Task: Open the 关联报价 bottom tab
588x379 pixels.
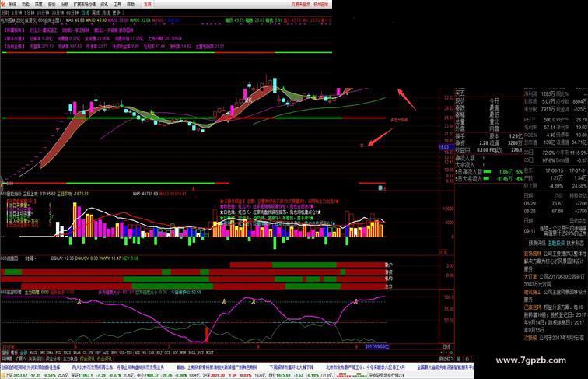Action: click(36, 359)
